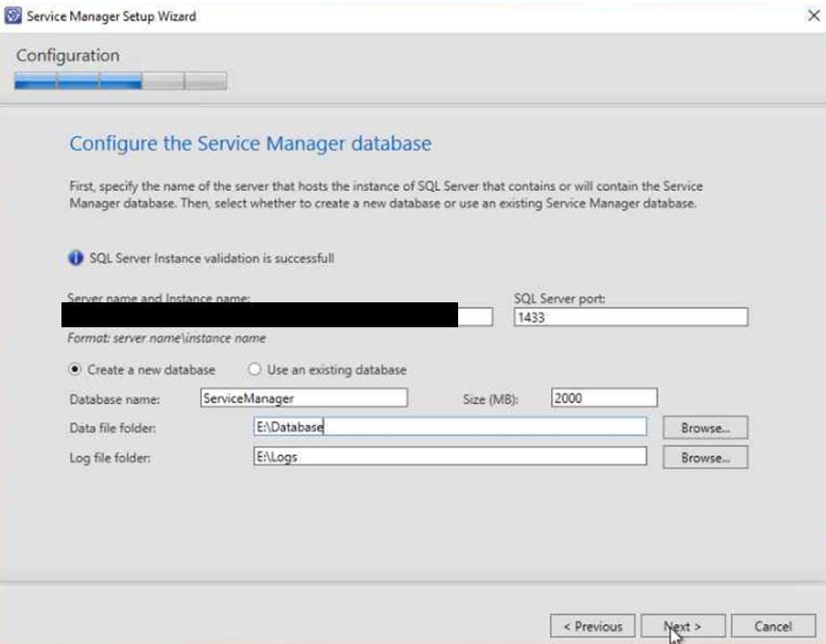
Task: Close the Service Manager Setup Wizard window
Action: tap(814, 15)
